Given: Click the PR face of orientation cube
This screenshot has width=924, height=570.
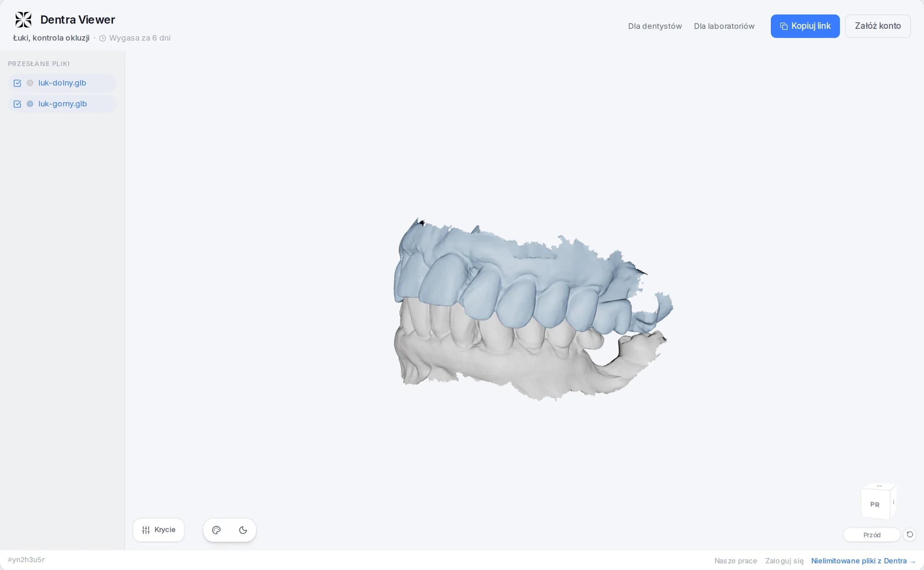Looking at the screenshot, I should click(875, 504).
